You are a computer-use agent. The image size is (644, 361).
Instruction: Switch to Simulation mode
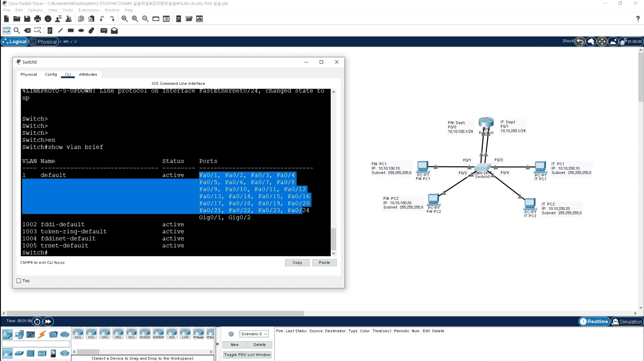pyautogui.click(x=627, y=321)
